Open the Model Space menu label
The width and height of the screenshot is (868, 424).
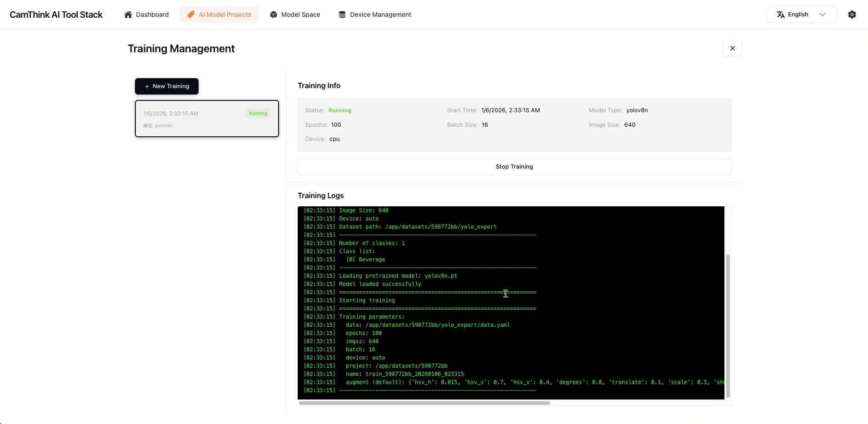tap(300, 15)
